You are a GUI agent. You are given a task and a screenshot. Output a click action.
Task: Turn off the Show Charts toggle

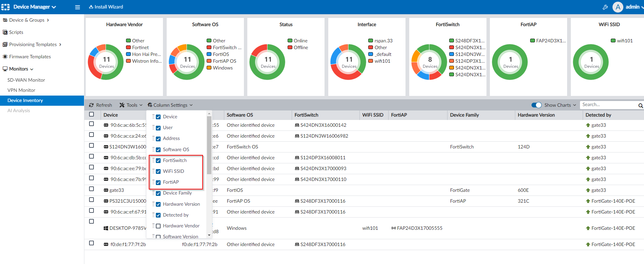click(x=536, y=105)
